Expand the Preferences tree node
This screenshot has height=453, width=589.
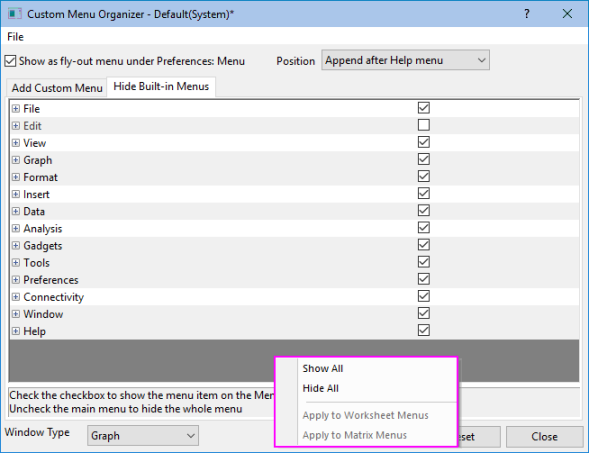pyautogui.click(x=15, y=279)
